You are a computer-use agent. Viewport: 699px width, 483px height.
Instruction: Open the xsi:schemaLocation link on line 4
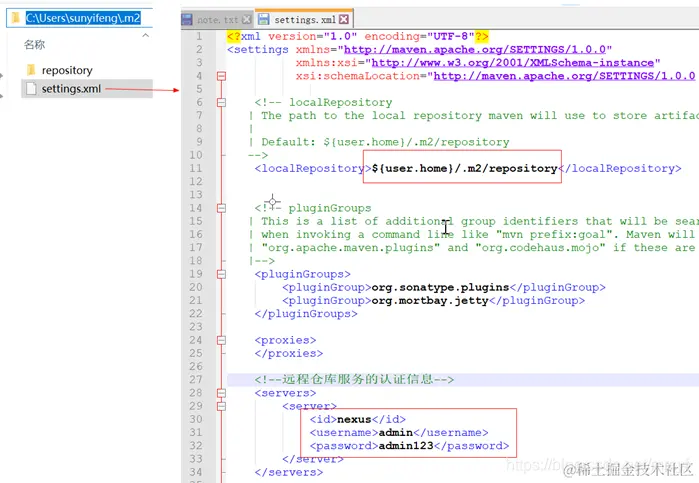[564, 76]
